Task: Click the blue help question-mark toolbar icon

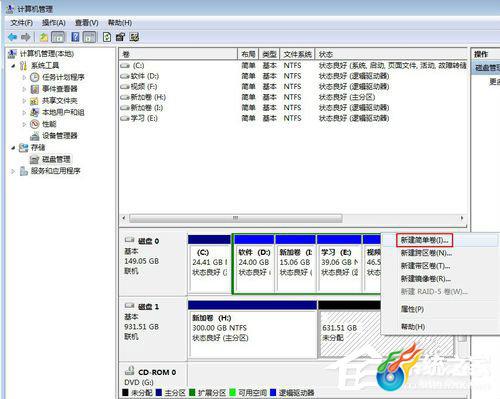Action: tap(76, 37)
